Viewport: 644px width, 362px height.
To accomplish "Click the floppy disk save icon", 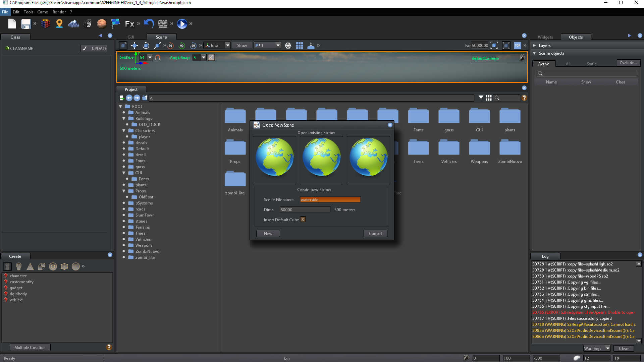I will (x=26, y=24).
